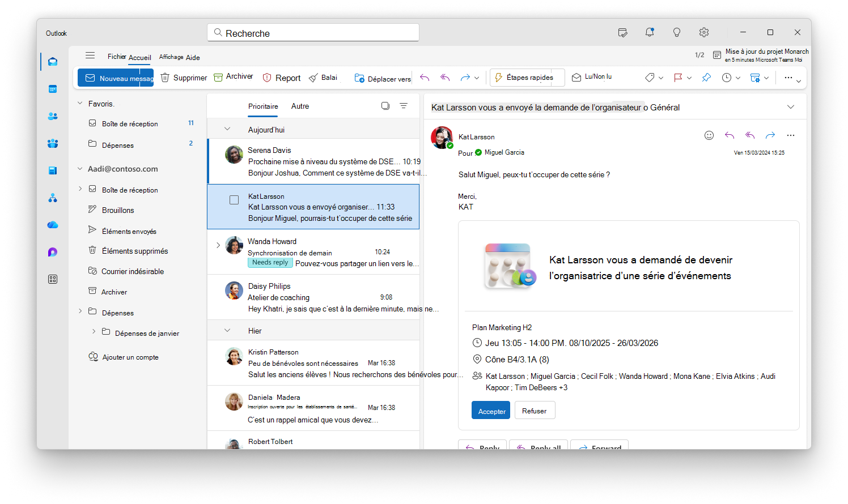Open the OneDrive cloud icon in sidebar
Image resolution: width=848 pixels, height=504 pixels.
pos(53,225)
